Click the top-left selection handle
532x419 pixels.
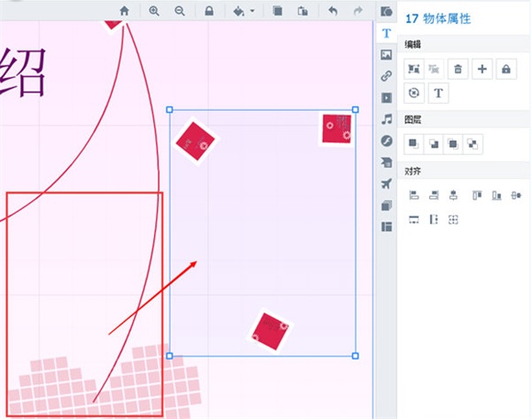pyautogui.click(x=170, y=110)
